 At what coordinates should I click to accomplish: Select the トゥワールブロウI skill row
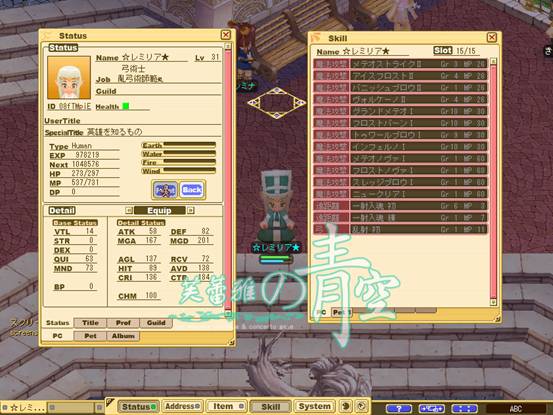(400, 135)
